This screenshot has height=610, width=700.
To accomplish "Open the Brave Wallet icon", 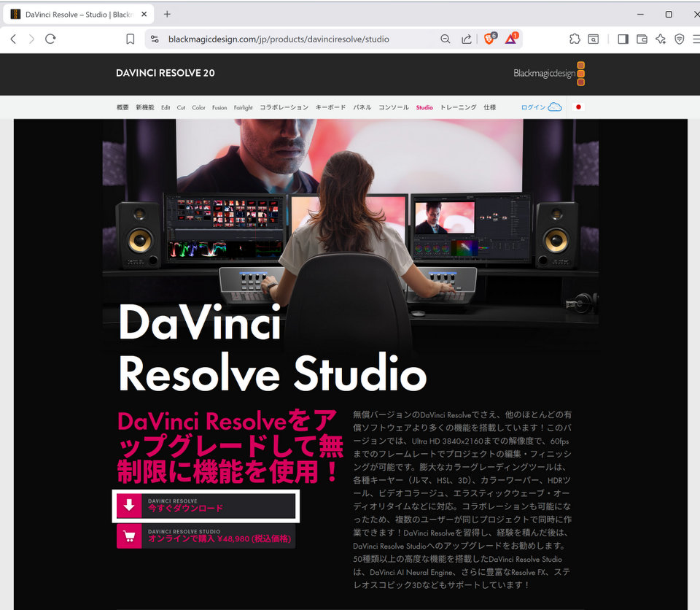I will (642, 39).
